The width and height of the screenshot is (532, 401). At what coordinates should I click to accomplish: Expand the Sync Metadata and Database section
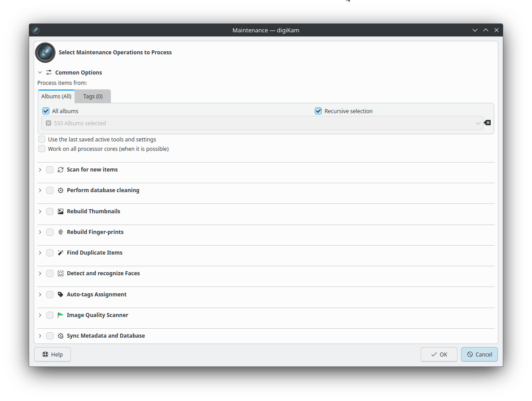point(40,336)
